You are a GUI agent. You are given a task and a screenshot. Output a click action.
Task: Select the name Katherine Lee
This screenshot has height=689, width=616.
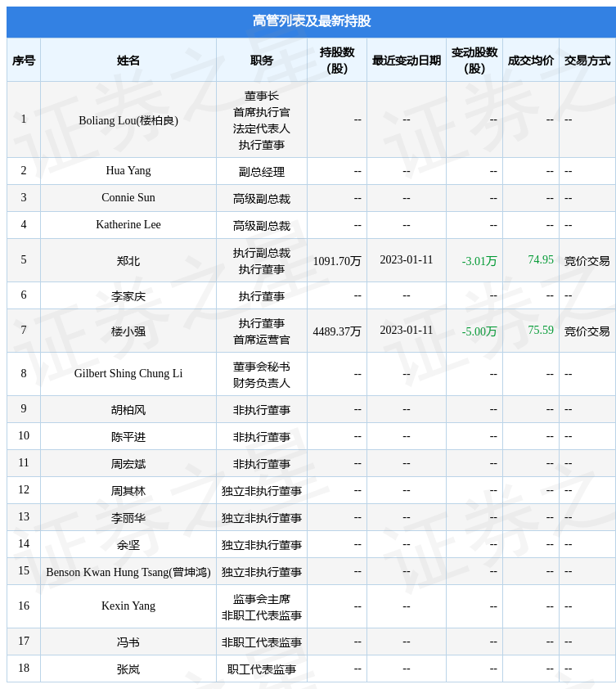point(128,224)
